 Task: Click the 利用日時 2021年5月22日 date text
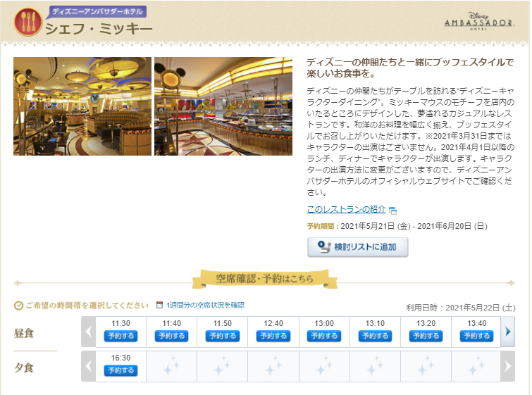pyautogui.click(x=461, y=308)
